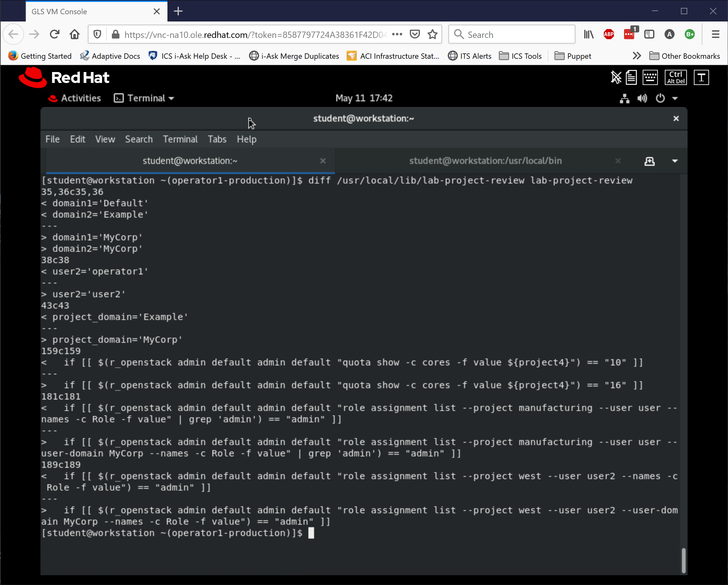Toggle the crossed-out cursor icon

coord(616,78)
